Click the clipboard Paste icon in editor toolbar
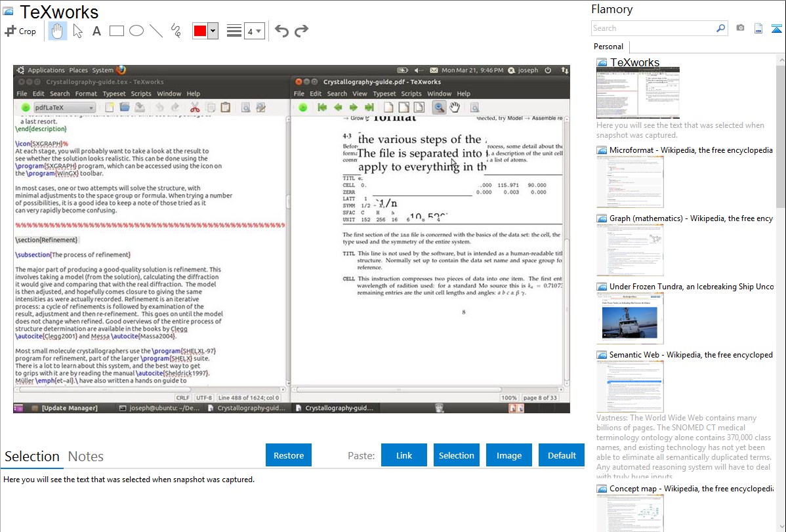786x532 pixels. (x=226, y=108)
